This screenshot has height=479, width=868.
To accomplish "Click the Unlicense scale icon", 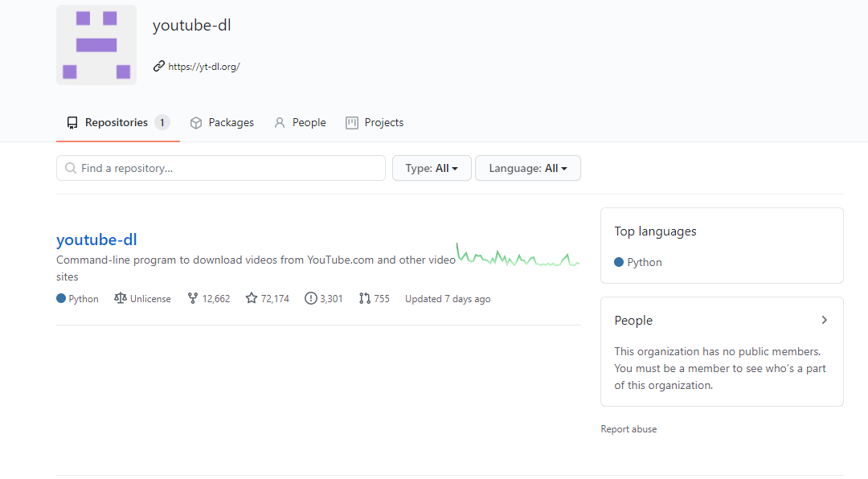I will pyautogui.click(x=120, y=298).
